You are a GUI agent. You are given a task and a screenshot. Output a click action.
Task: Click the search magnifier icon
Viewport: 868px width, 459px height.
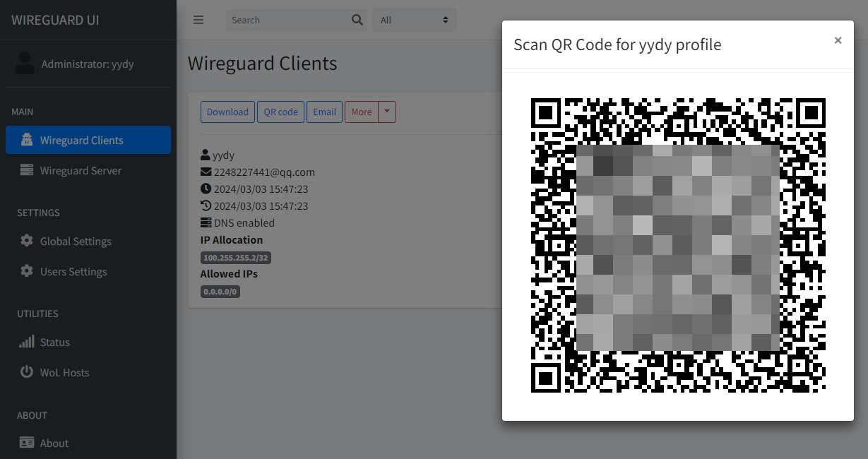(357, 20)
